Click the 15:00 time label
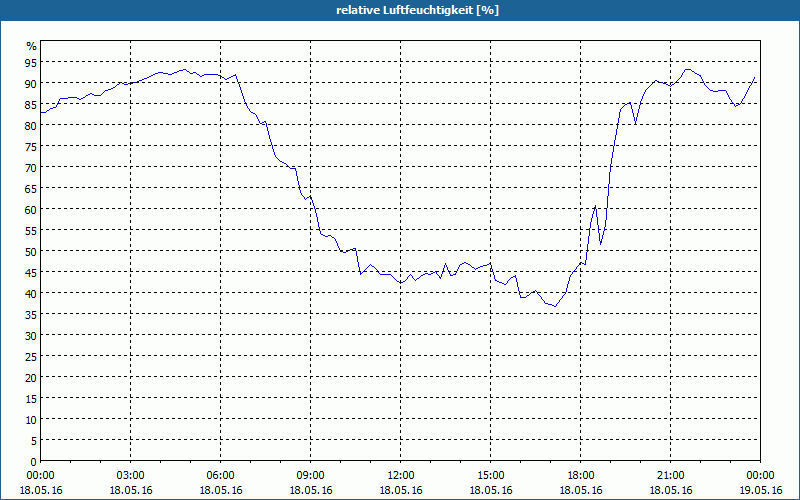 tap(491, 476)
